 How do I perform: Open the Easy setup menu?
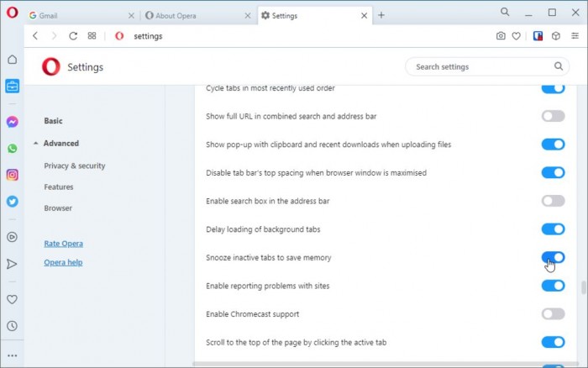575,36
